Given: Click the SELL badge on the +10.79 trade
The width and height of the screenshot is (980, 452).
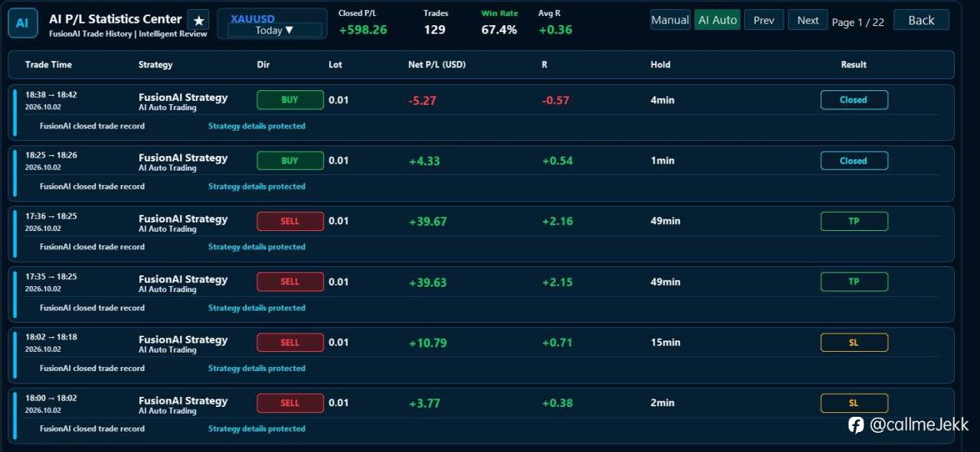Looking at the screenshot, I should pos(290,343).
